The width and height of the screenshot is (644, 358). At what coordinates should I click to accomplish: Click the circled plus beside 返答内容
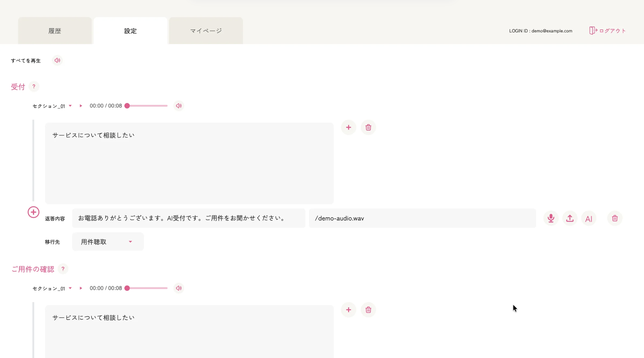(33, 212)
